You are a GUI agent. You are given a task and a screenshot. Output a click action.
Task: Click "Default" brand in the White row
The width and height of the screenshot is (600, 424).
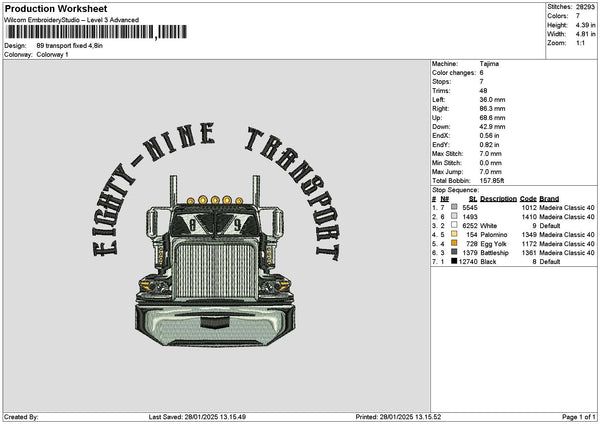tap(550, 226)
